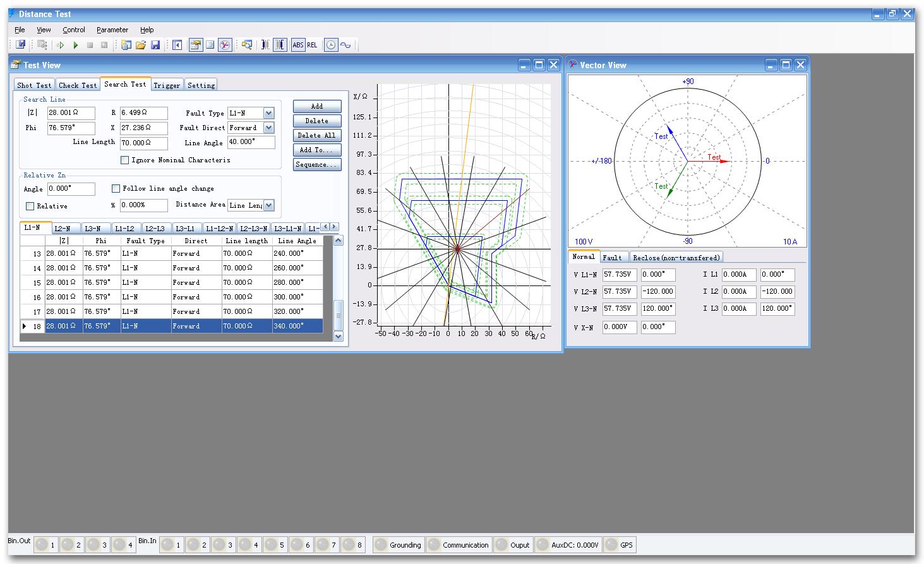The width and height of the screenshot is (924, 564).
Task: Click the Open folder toolbar icon
Action: click(141, 45)
